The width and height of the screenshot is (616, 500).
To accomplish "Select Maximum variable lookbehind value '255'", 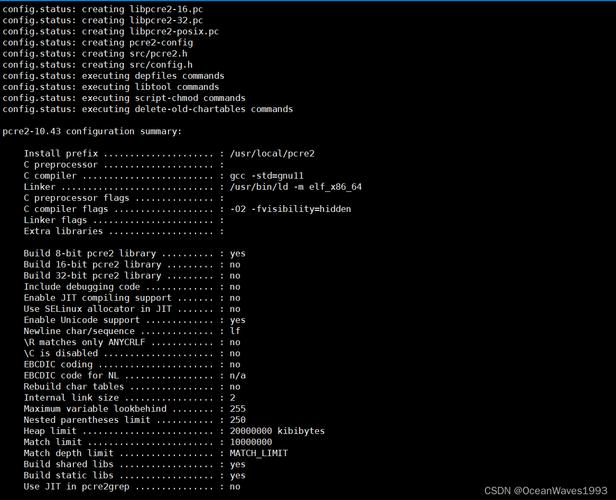I will [x=238, y=409].
